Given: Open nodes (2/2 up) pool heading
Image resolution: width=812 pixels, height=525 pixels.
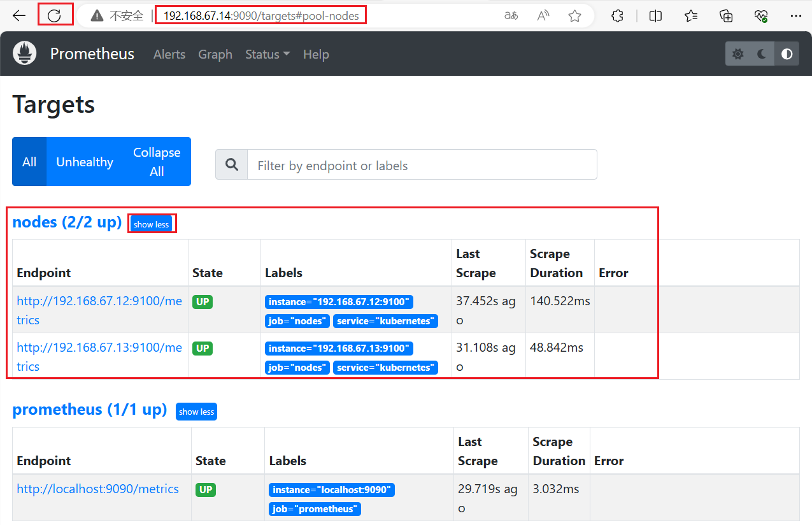Looking at the screenshot, I should pyautogui.click(x=67, y=222).
